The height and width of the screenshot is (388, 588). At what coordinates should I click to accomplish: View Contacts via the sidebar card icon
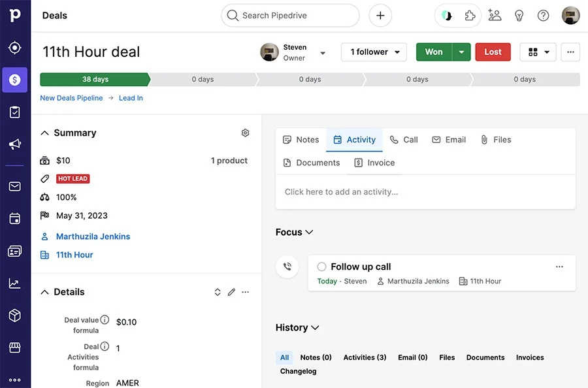[x=14, y=250]
